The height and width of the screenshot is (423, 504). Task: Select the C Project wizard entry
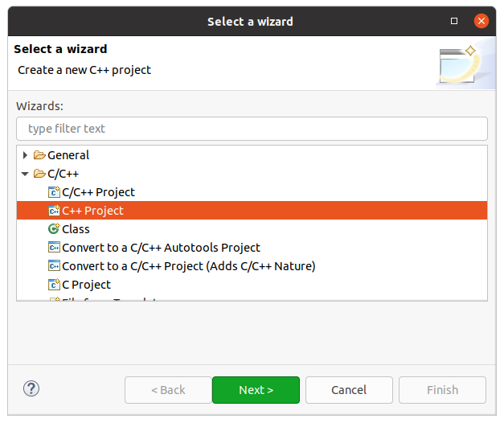coord(86,285)
